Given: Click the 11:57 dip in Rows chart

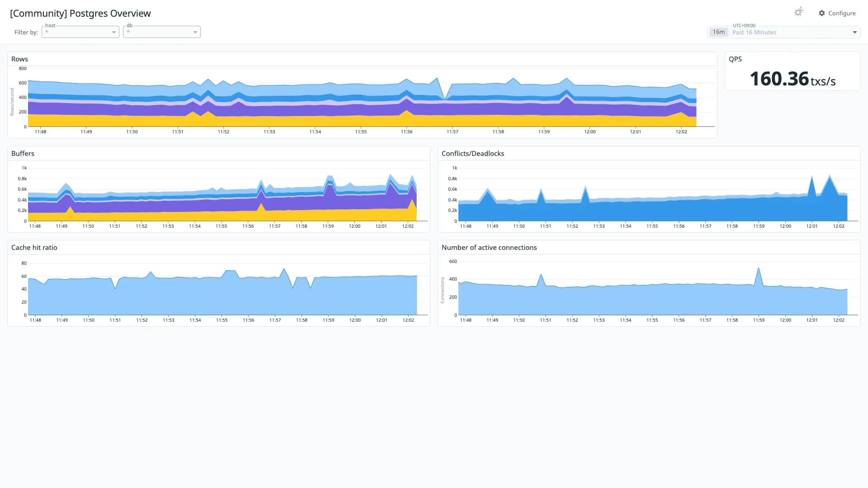Looking at the screenshot, I should 445,99.
